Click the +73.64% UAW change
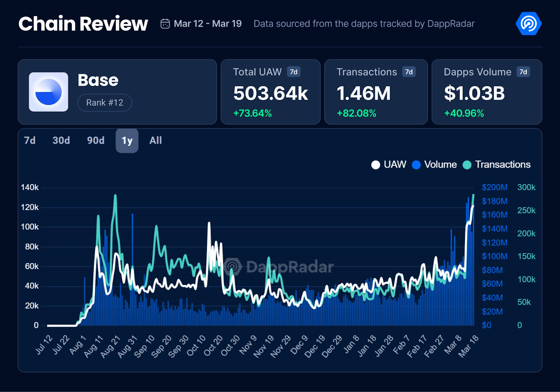This screenshot has height=392, width=560. (252, 113)
